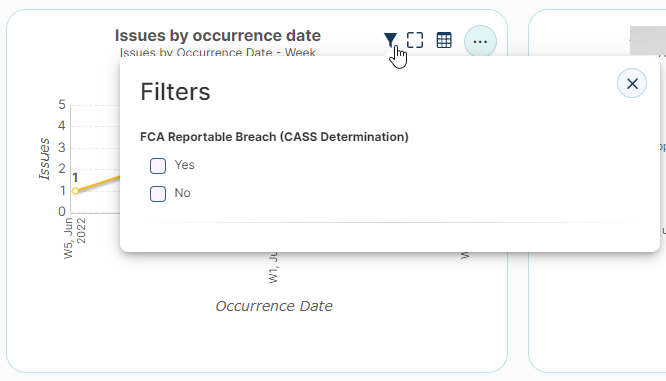The width and height of the screenshot is (666, 381).
Task: Expand chart to fullscreen view
Action: tap(415, 40)
